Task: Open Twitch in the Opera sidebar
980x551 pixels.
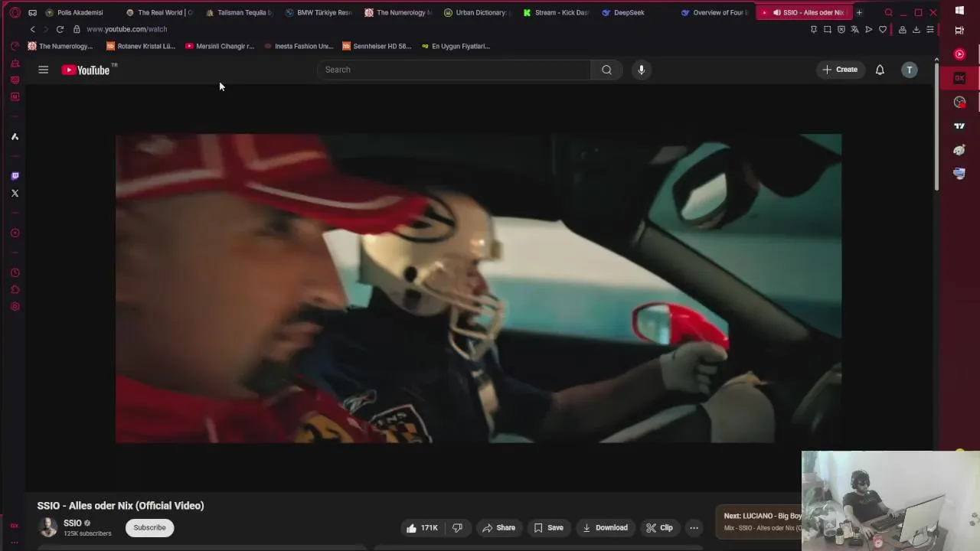Action: (15, 176)
